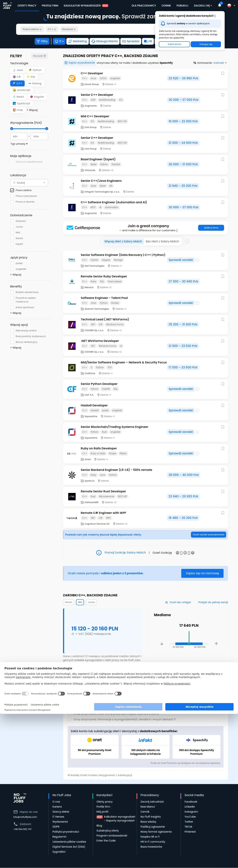
Task: Toggle 'Personalizacja i wydajność' cookie switch
Action: [61, 693]
